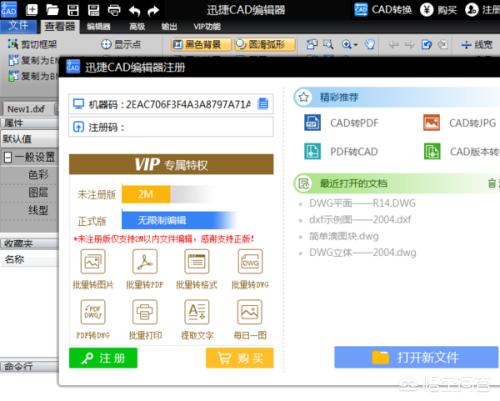
Task: Copy machine code with blue clipboard icon
Action: pos(263,104)
